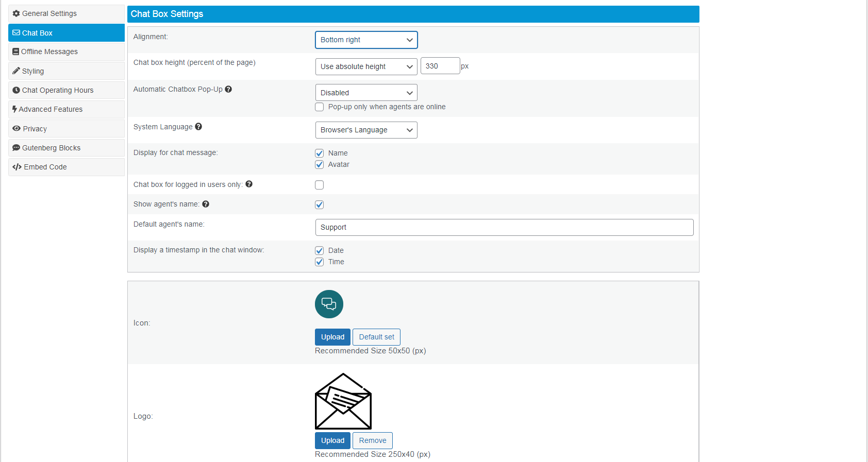This screenshot has width=868, height=462.
Task: Expand the Use absolute height dropdown
Action: (x=366, y=66)
